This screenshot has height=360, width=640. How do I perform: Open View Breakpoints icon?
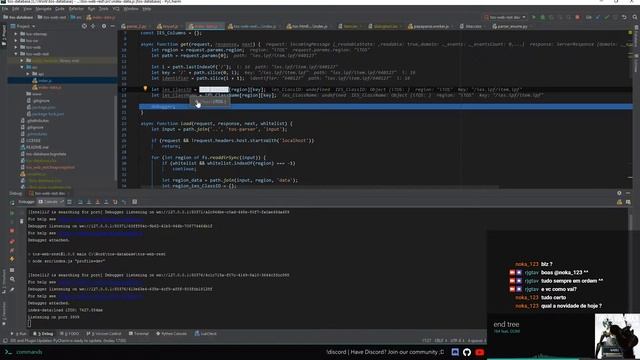pyautogui.click(x=12, y=241)
